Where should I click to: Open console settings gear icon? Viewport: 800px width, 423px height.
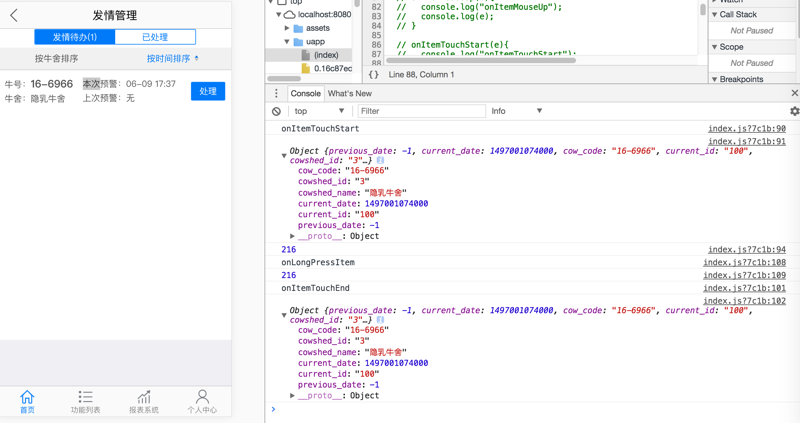coord(794,111)
